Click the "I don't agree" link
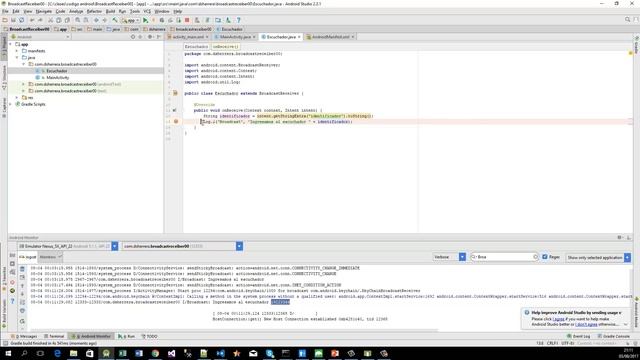The width and height of the screenshot is (640, 360). tap(586, 324)
